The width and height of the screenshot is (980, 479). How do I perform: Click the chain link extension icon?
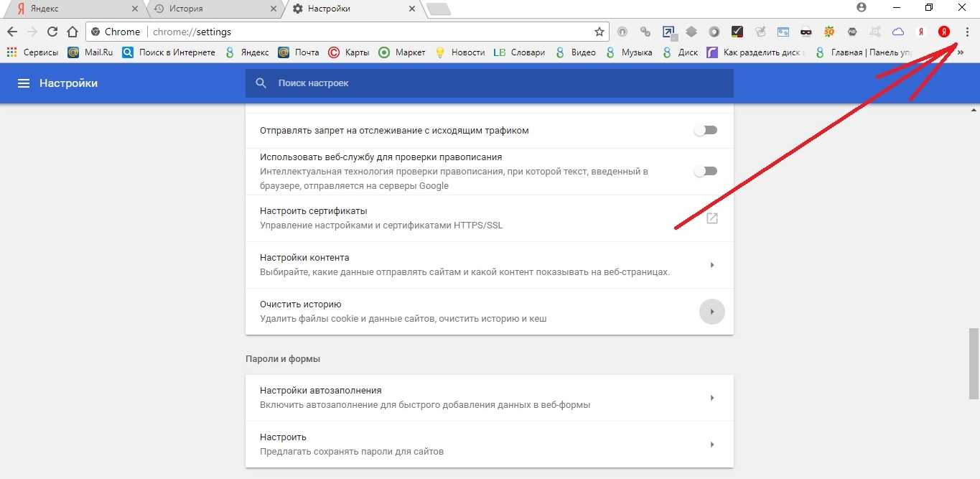[x=645, y=32]
